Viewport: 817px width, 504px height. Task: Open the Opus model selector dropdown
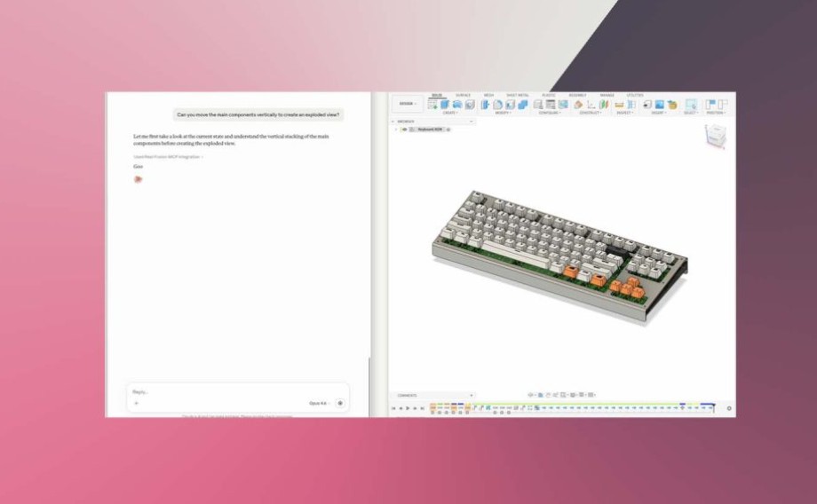click(319, 403)
